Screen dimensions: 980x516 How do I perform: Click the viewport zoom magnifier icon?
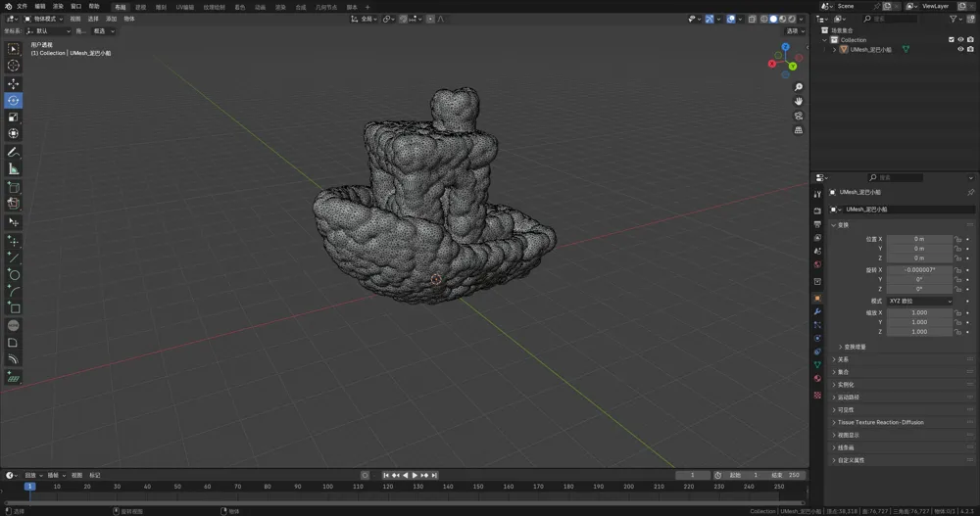click(798, 87)
